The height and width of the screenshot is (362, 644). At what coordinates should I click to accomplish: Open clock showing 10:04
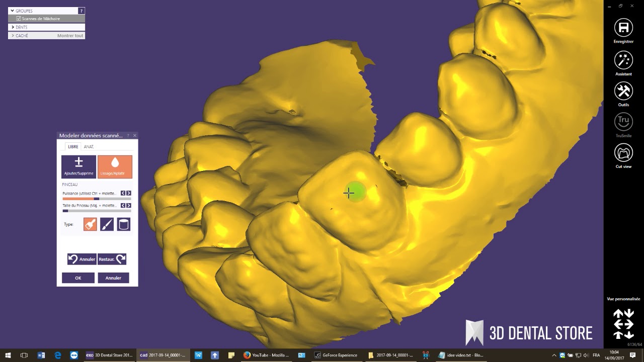click(614, 355)
